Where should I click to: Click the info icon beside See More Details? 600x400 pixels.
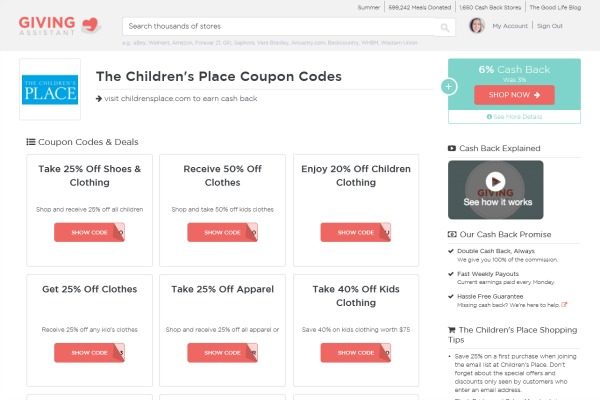pyautogui.click(x=489, y=117)
